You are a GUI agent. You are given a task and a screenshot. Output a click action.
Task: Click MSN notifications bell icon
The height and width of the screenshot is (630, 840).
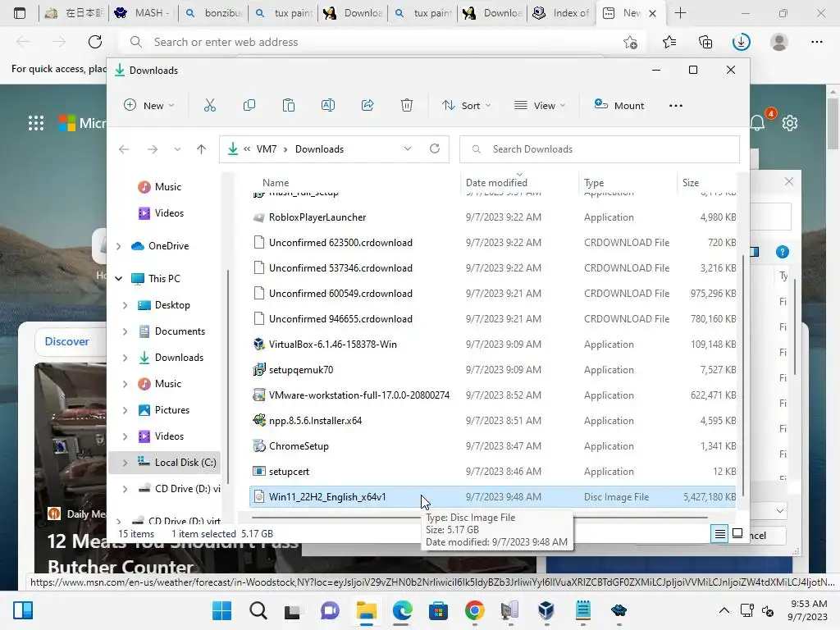pyautogui.click(x=757, y=123)
